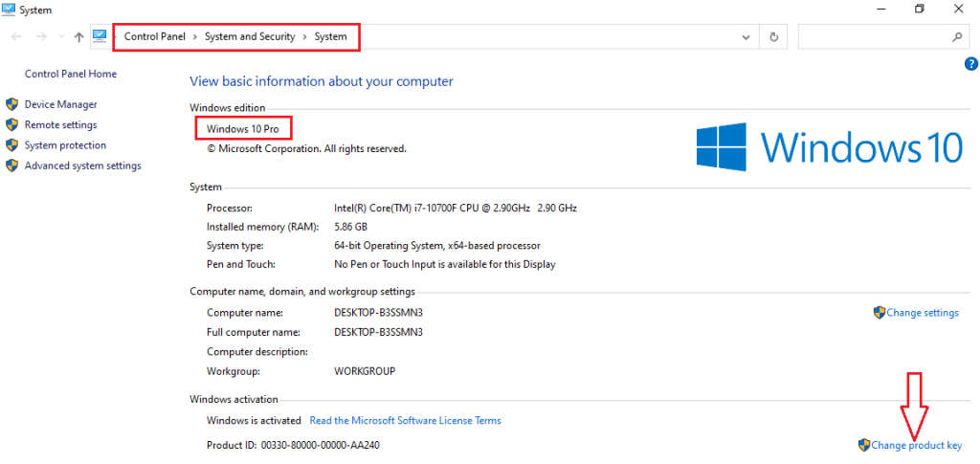Viewport: 980px width, 464px height.
Task: Select System and Security breadcrumb
Action: tap(250, 37)
